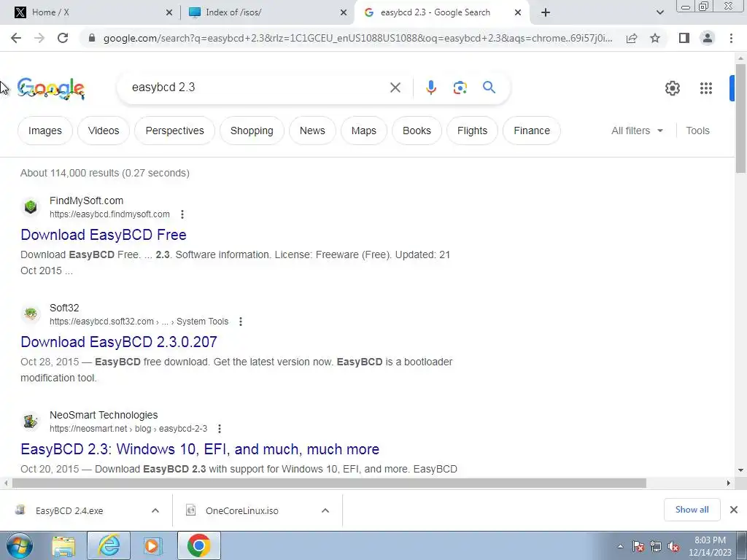The width and height of the screenshot is (747, 560).
Task: Click the horizontal scrollbar thumb
Action: (329, 483)
